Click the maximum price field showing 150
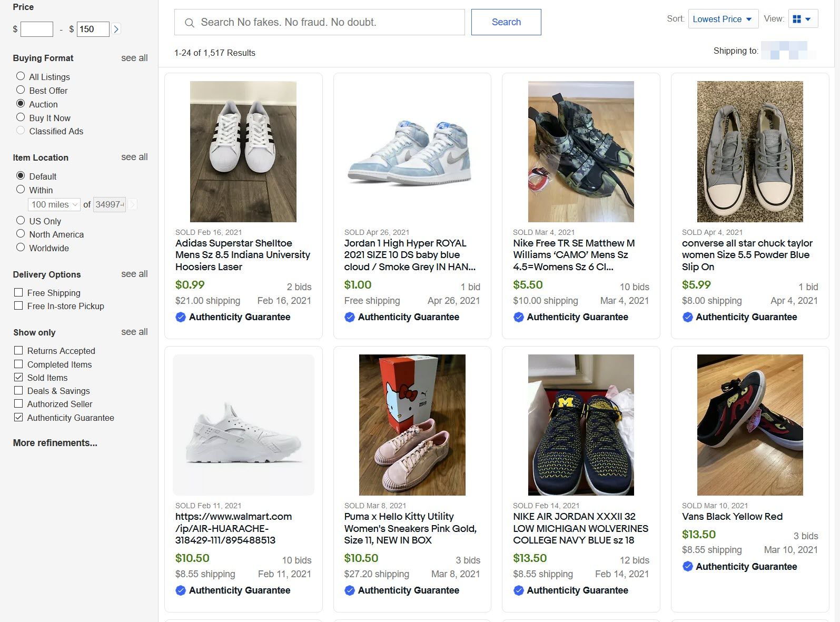840x622 pixels. coord(93,29)
